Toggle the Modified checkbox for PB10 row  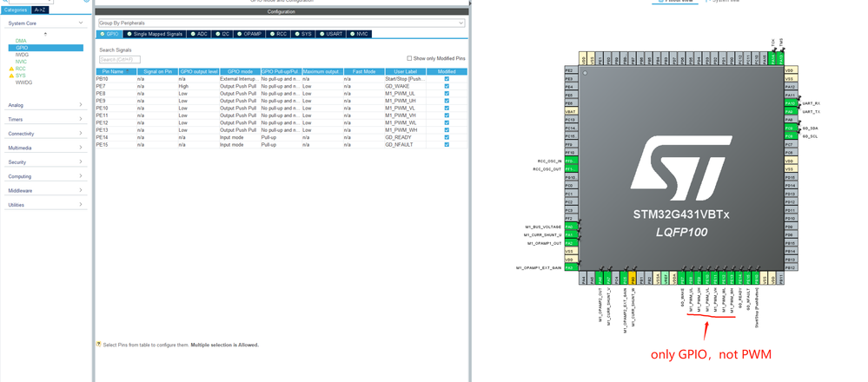[447, 79]
